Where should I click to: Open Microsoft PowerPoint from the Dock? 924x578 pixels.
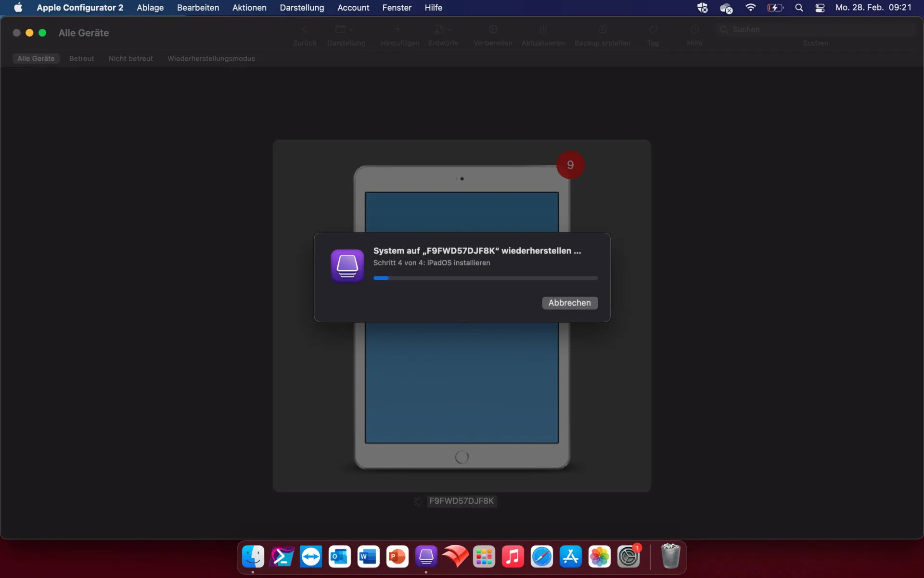(397, 557)
